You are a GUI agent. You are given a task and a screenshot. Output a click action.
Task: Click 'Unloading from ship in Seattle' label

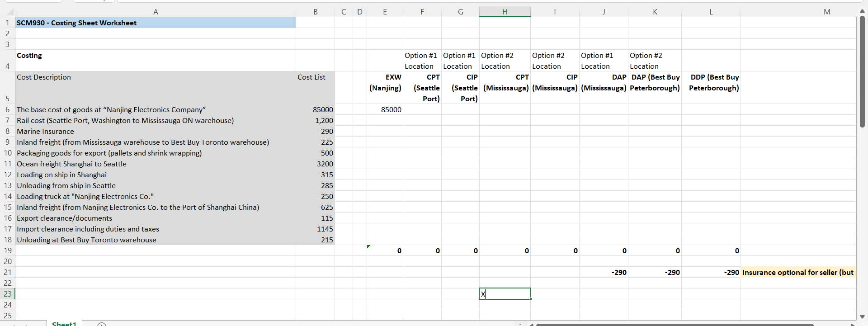pyautogui.click(x=66, y=185)
